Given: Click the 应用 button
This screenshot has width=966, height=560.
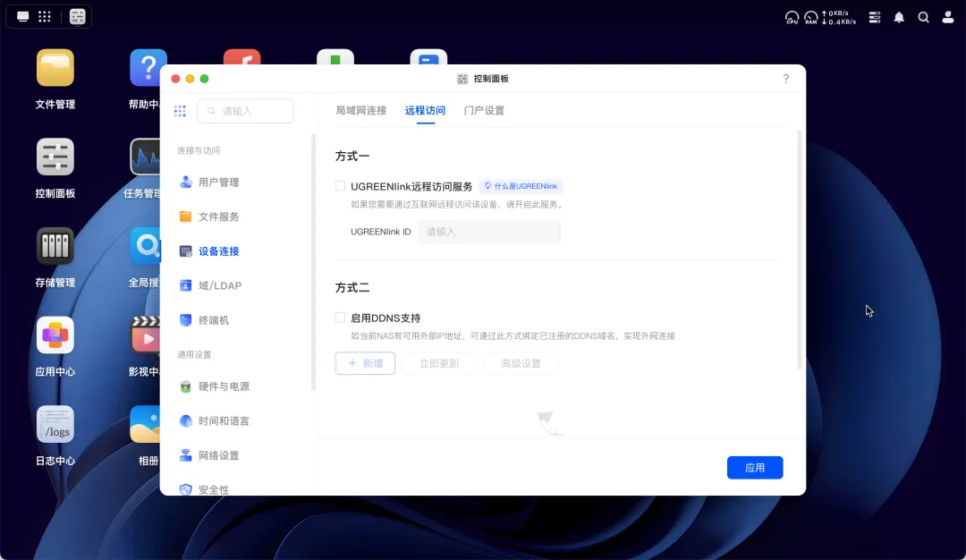Looking at the screenshot, I should pos(755,468).
